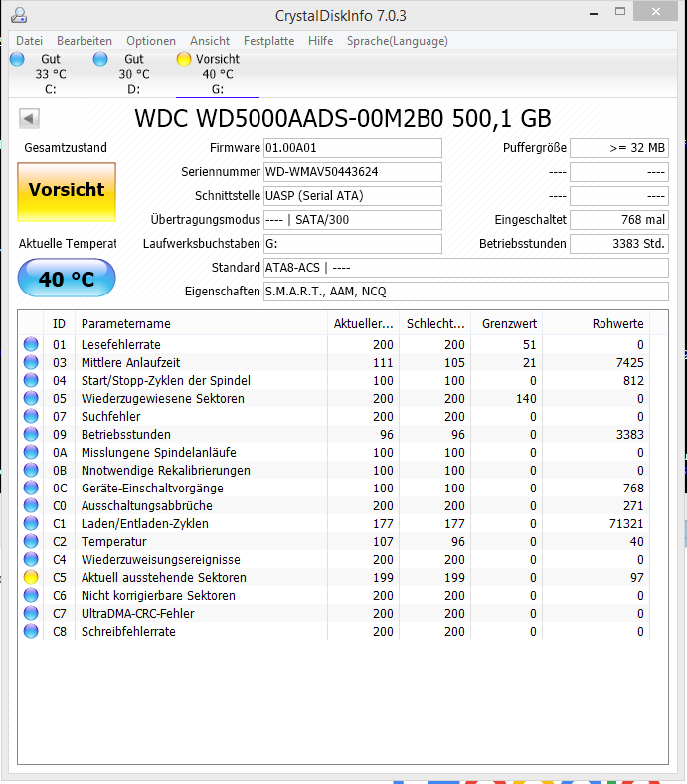Open the Festplatte menu
Screen dimensions: 687x784
(x=268, y=41)
